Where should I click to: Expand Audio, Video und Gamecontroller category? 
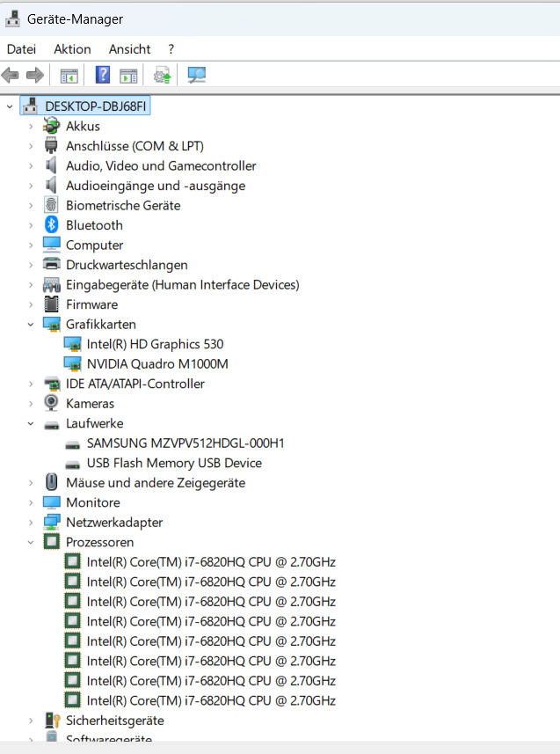point(31,166)
